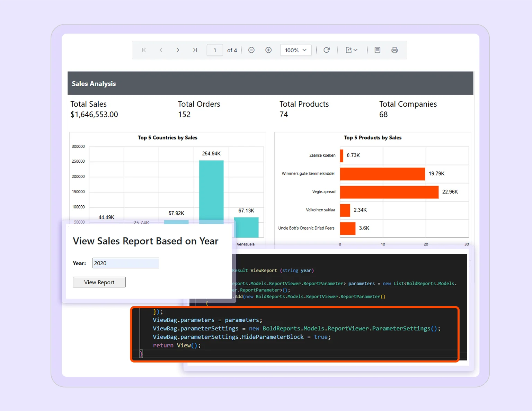
Task: Jump to the last page
Action: coord(195,50)
